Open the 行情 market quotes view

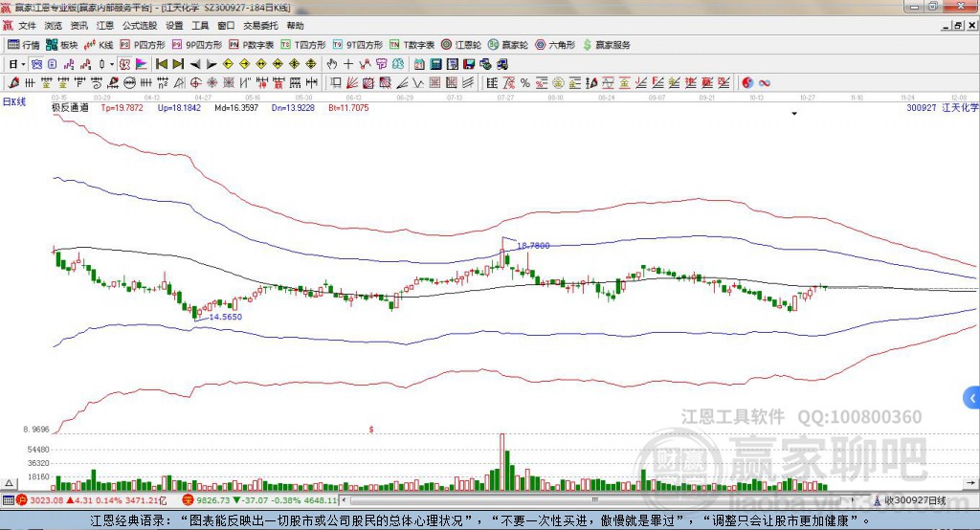pos(24,45)
